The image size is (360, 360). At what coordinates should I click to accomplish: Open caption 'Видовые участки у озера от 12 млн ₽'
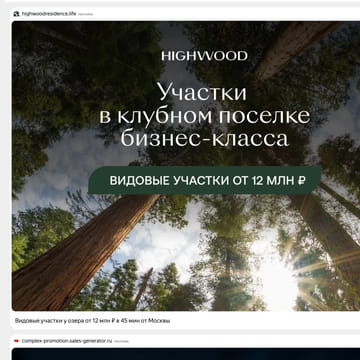pos(92,321)
